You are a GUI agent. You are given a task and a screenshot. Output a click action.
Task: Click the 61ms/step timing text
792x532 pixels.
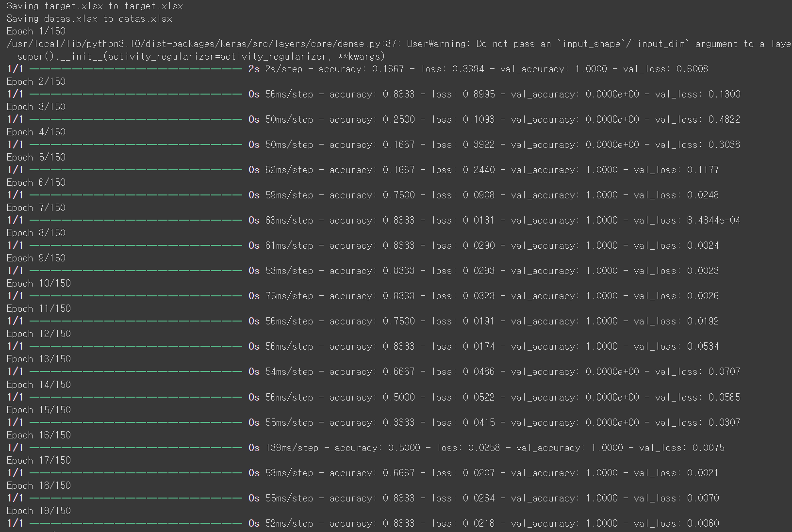click(289, 245)
